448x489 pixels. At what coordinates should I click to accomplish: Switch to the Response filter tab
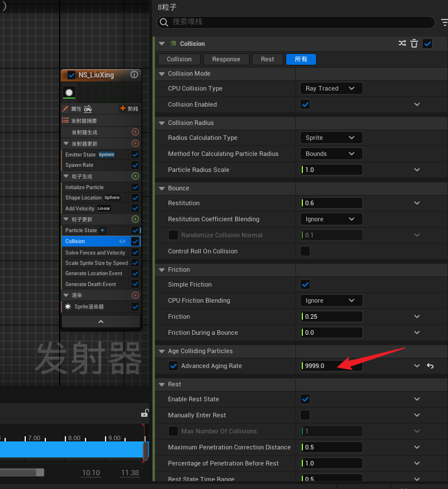(x=226, y=59)
